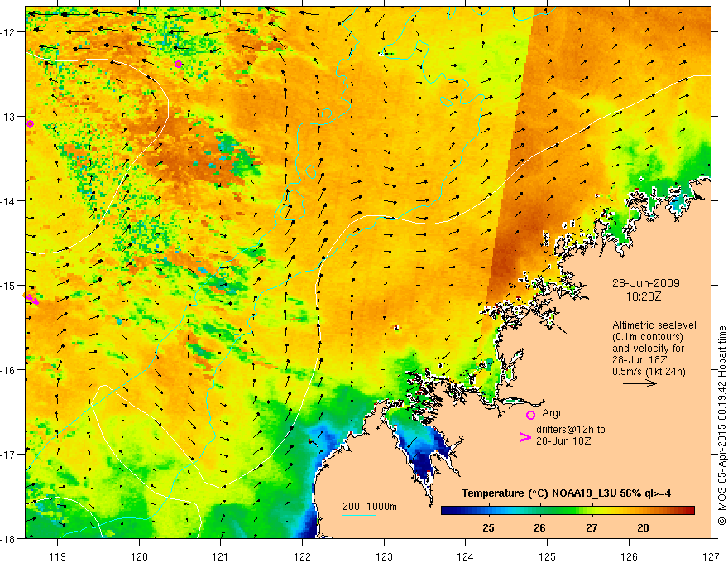
Task: Click the time label 18:20Z
Action: (x=643, y=296)
